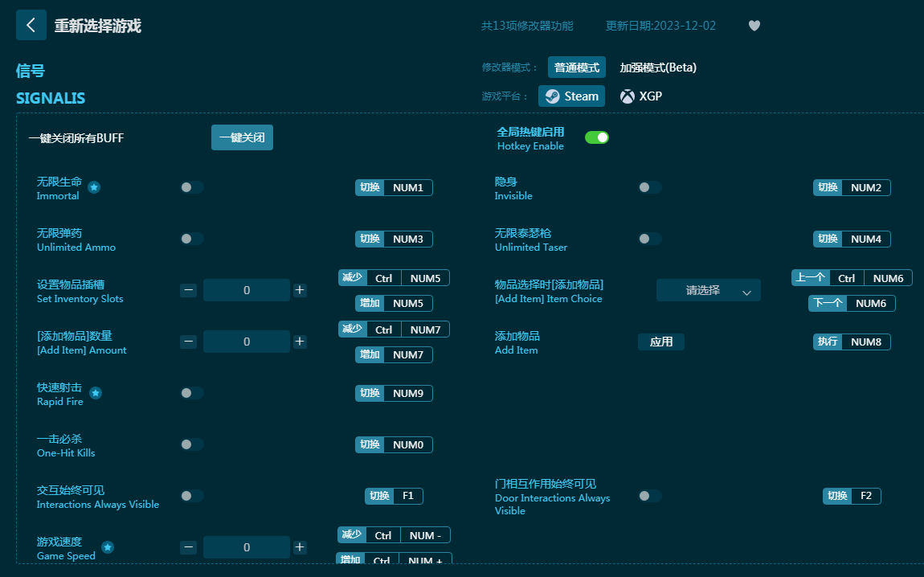Click the star icon beside Game Speed
Image resolution: width=924 pixels, height=577 pixels.
(x=108, y=547)
